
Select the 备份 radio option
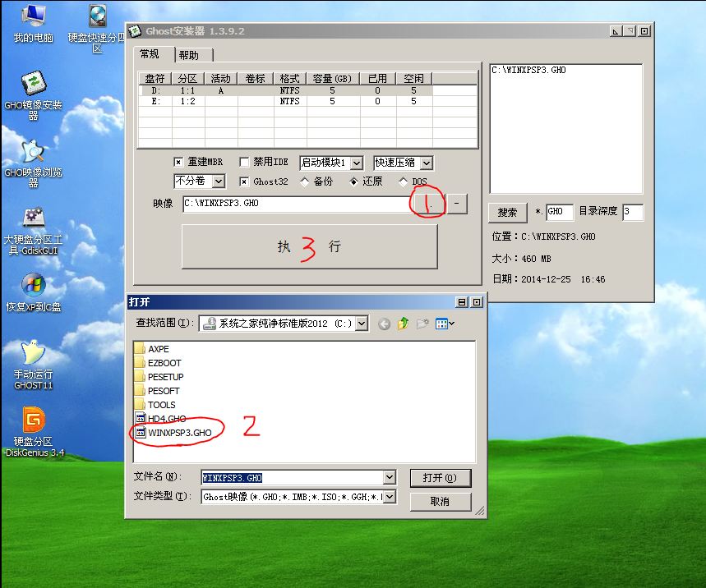pos(305,181)
